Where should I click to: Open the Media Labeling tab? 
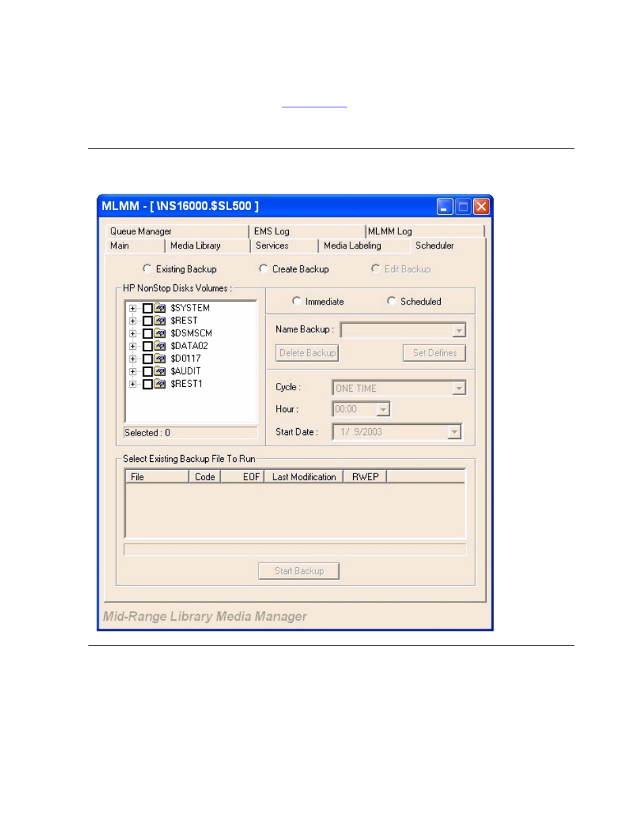click(363, 246)
